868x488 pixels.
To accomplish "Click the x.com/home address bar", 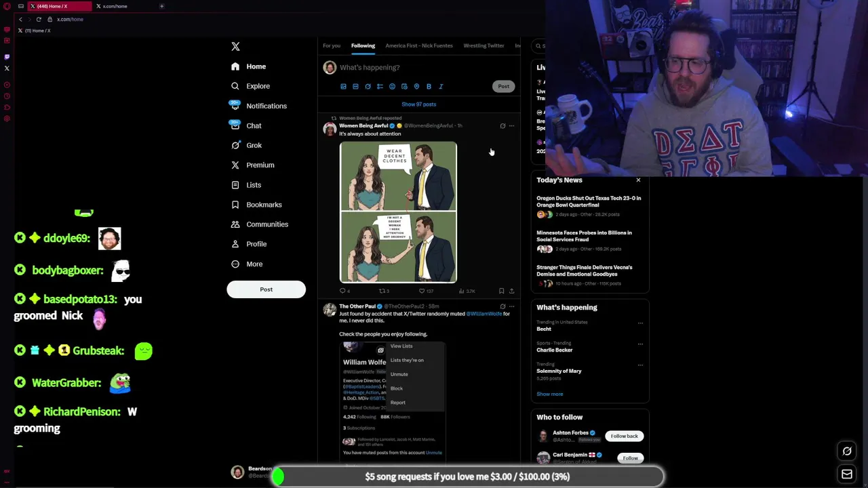I will point(70,19).
